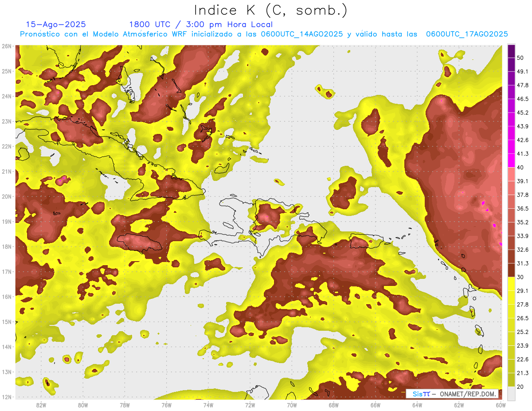
Task: Click the 'Indice K (C, somb.)' title
Action: [x=270, y=10]
